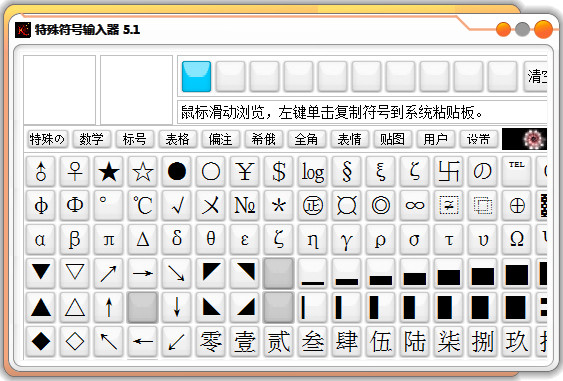Copy the swastika 卐 symbol
This screenshot has width=563, height=381.
click(448, 171)
